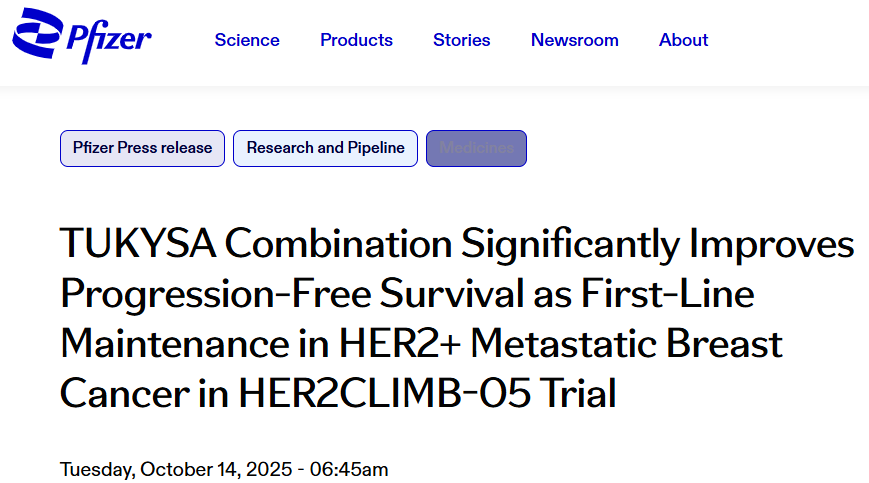Select About in the top navigation
The height and width of the screenshot is (483, 869).
[683, 40]
